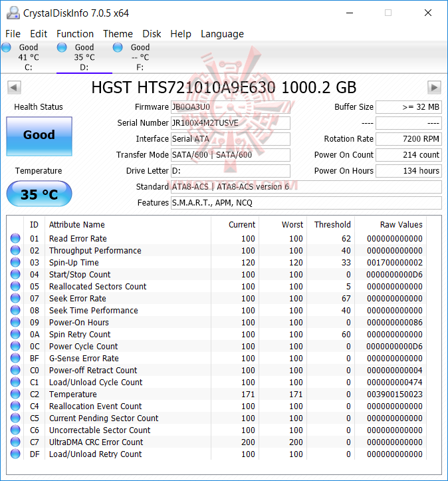
Task: Select the Spin-Up Time attribute name
Action: click(74, 263)
